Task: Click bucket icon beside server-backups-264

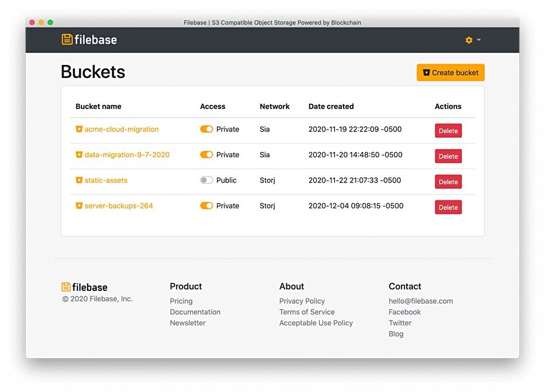Action: pos(79,205)
